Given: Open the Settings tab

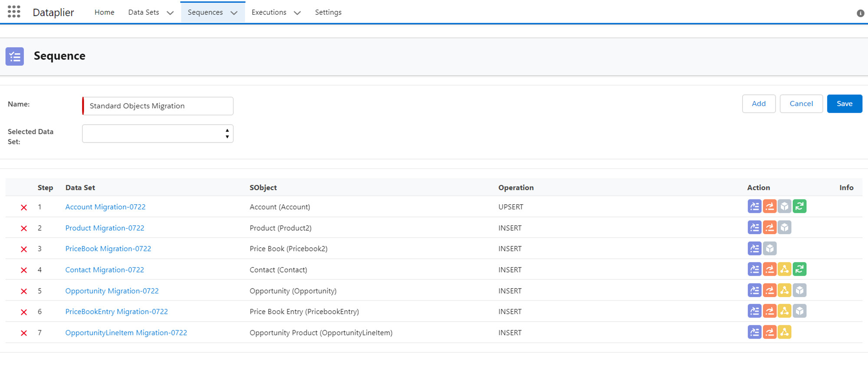Looking at the screenshot, I should pyautogui.click(x=328, y=12).
